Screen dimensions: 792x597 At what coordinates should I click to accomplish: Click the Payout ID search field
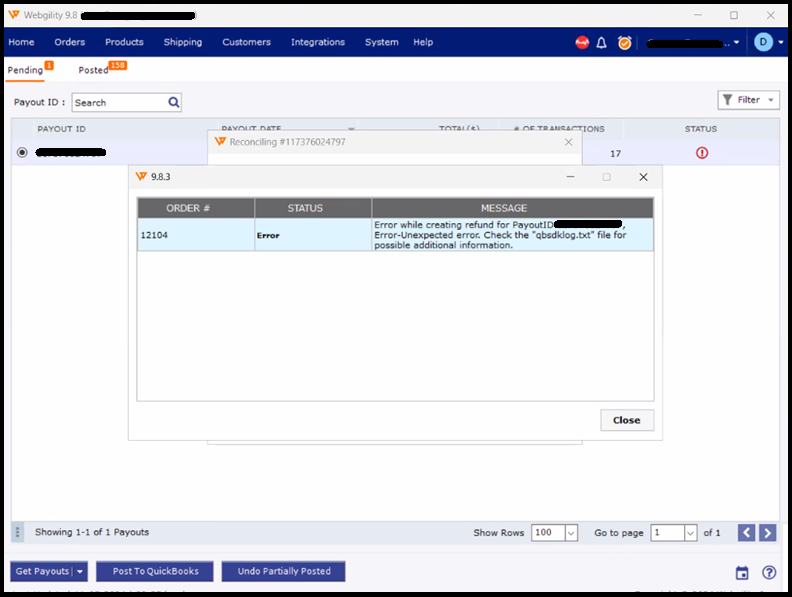pyautogui.click(x=117, y=102)
